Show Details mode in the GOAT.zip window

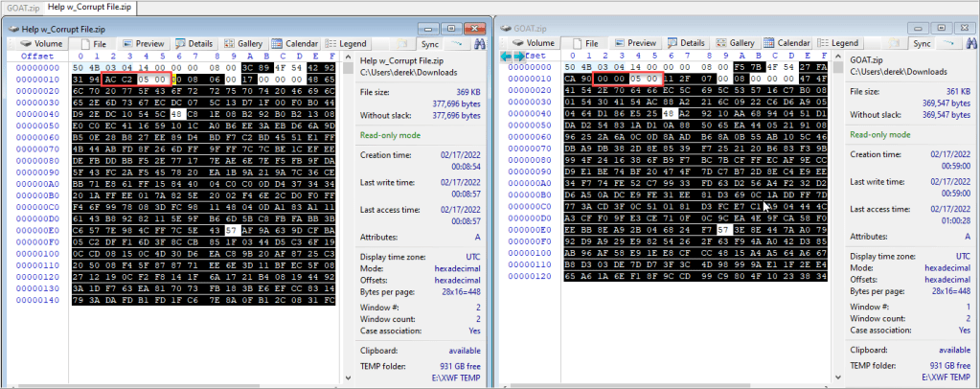(x=685, y=43)
